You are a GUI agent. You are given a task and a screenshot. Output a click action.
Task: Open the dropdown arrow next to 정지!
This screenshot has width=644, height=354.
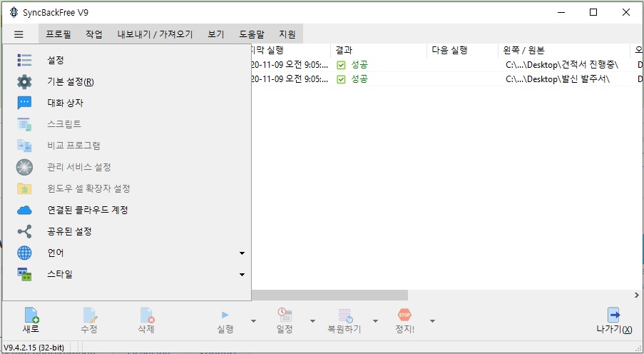tap(432, 321)
